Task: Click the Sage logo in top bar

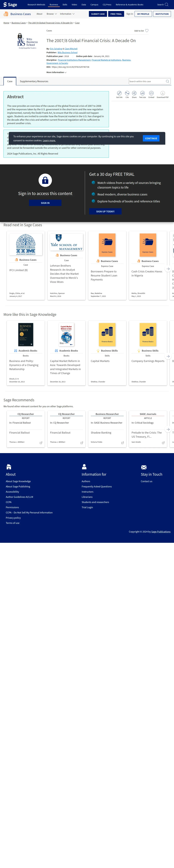Action: pyautogui.click(x=10, y=5)
